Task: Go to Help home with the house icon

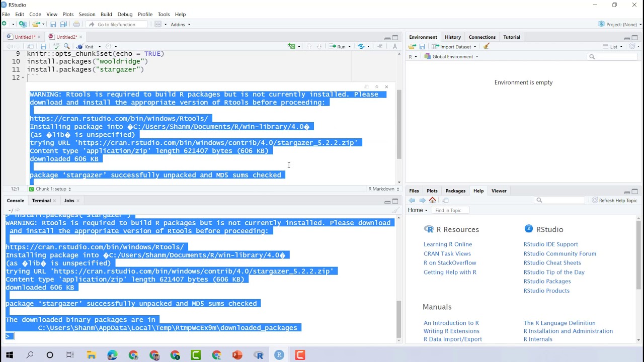Action: pos(432,200)
